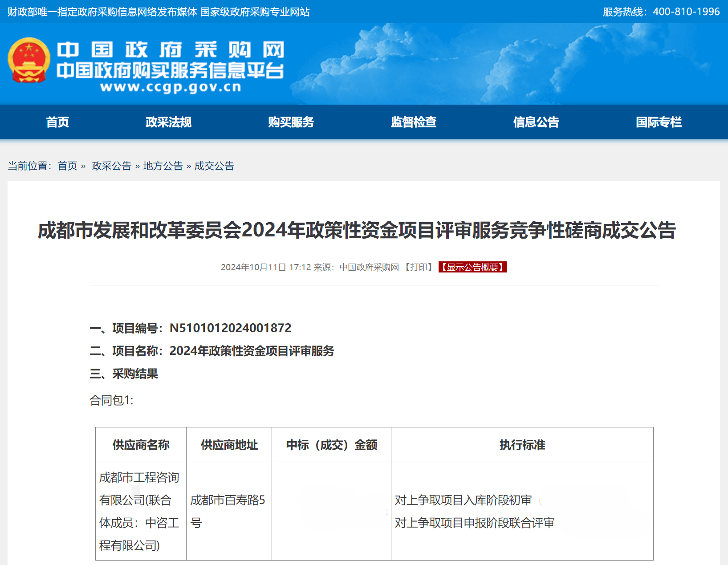Switch to the 国际专栏 section
Screen dimensions: 728x565
click(658, 122)
